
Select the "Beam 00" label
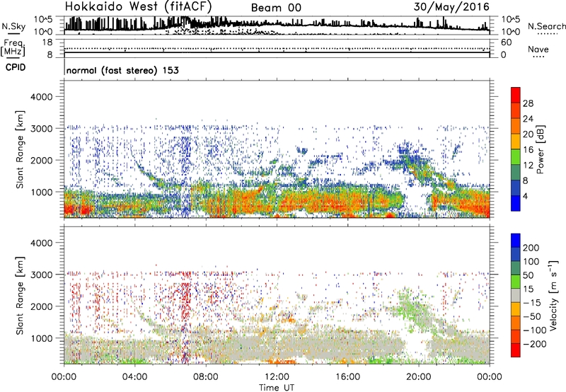(276, 8)
